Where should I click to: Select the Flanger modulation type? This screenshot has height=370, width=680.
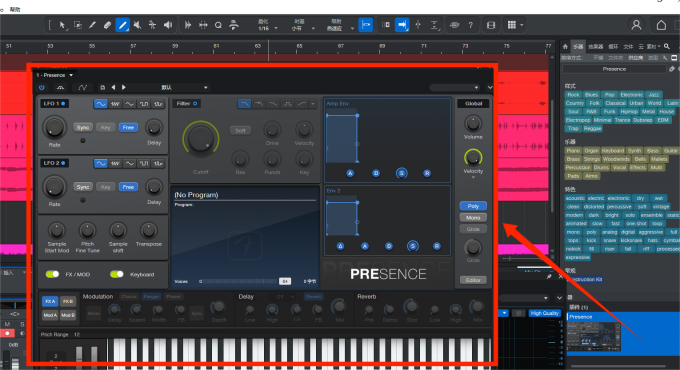click(151, 297)
